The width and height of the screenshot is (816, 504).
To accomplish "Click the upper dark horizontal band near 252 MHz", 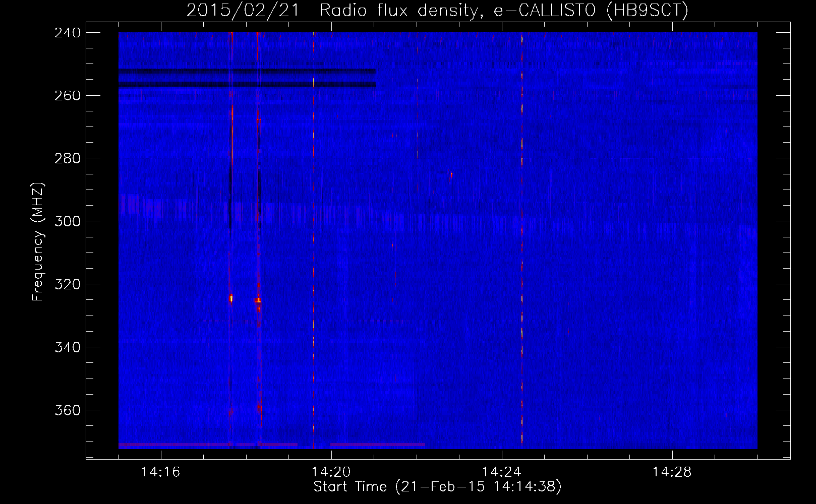I will (247, 72).
